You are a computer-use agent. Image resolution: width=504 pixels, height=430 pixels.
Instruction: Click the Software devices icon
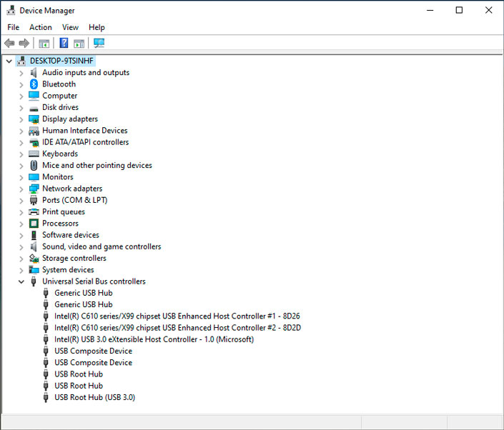click(34, 235)
